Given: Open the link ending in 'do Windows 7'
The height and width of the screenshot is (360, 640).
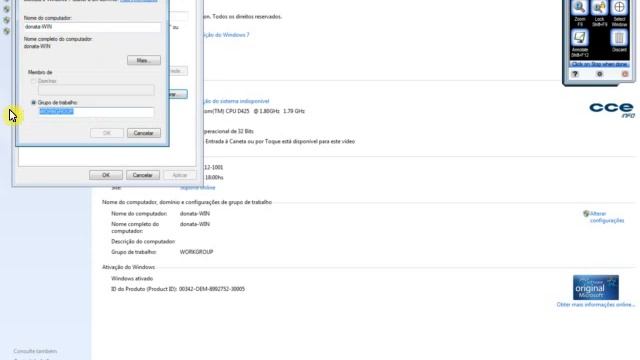Looking at the screenshot, I should click(226, 35).
